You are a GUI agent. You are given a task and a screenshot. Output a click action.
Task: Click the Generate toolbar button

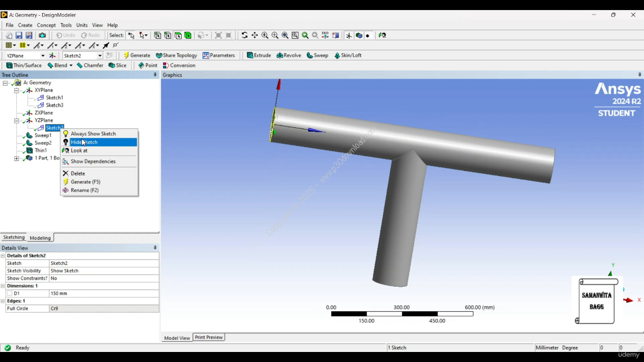(137, 55)
